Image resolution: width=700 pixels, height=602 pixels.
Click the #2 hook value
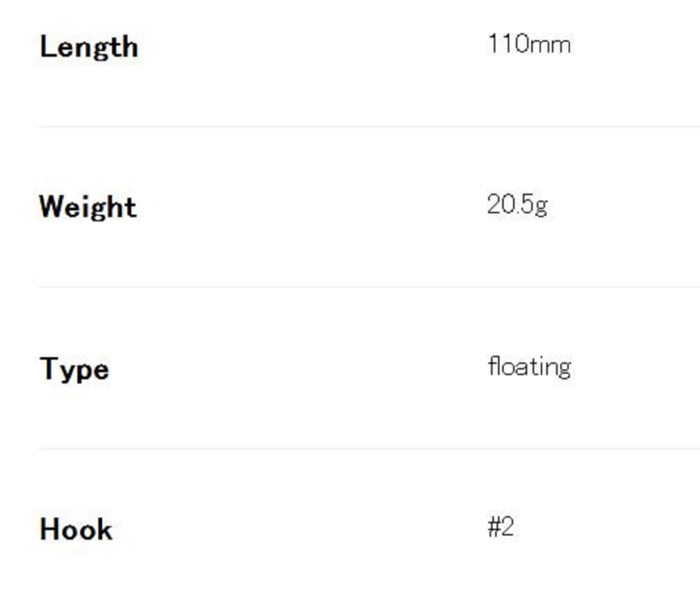coord(500,527)
